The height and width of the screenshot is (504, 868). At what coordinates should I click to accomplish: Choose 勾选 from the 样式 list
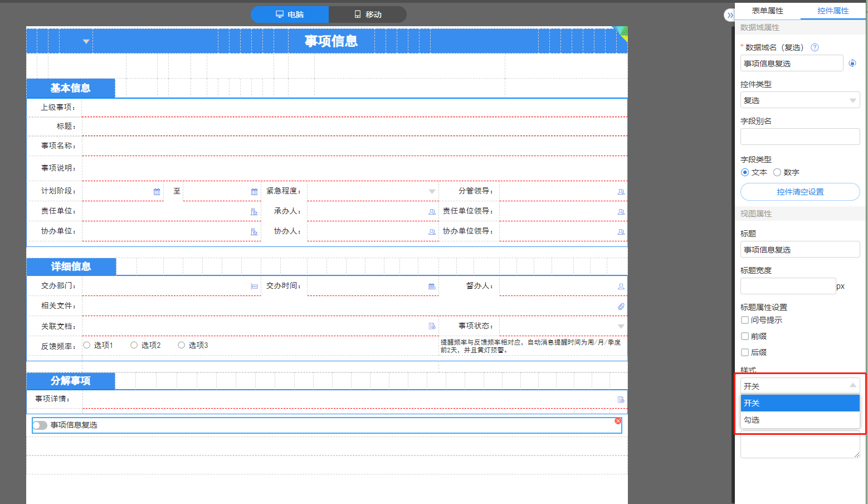click(800, 420)
